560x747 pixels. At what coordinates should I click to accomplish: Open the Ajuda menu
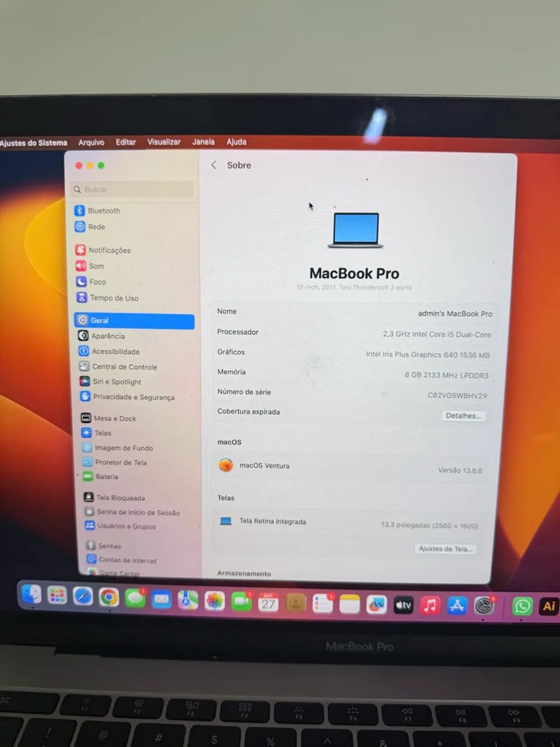tap(236, 142)
